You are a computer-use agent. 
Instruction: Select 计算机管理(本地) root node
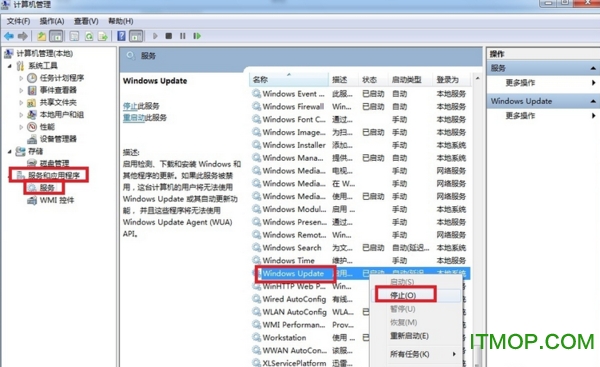44,54
